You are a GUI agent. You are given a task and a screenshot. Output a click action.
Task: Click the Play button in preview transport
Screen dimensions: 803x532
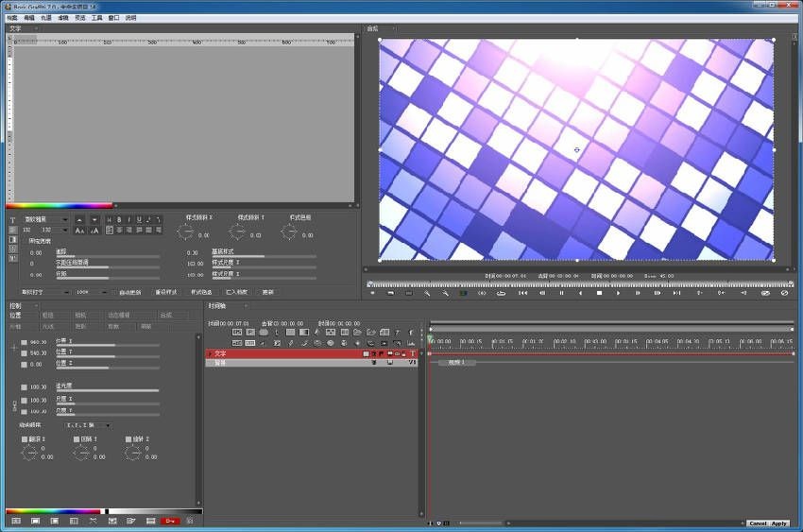click(619, 293)
